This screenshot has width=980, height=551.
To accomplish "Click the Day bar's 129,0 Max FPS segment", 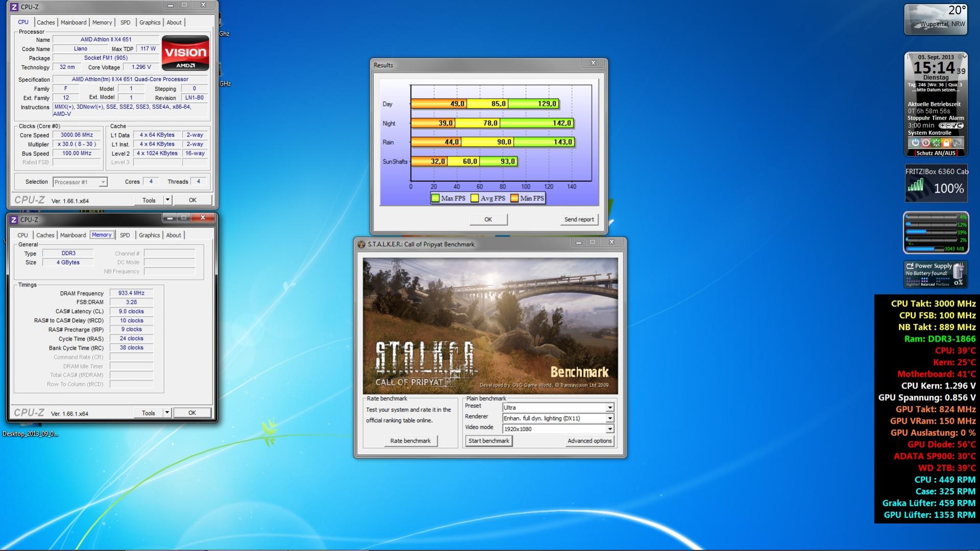I will coord(533,104).
